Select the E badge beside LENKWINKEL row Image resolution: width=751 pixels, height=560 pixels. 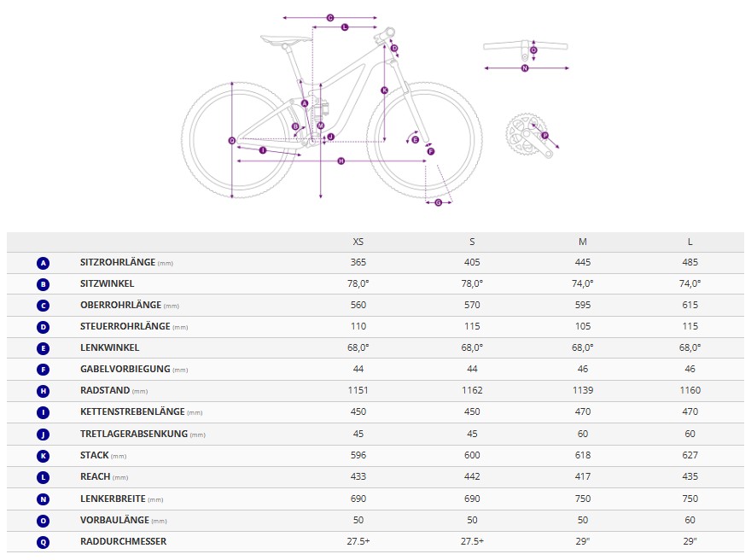click(x=44, y=348)
